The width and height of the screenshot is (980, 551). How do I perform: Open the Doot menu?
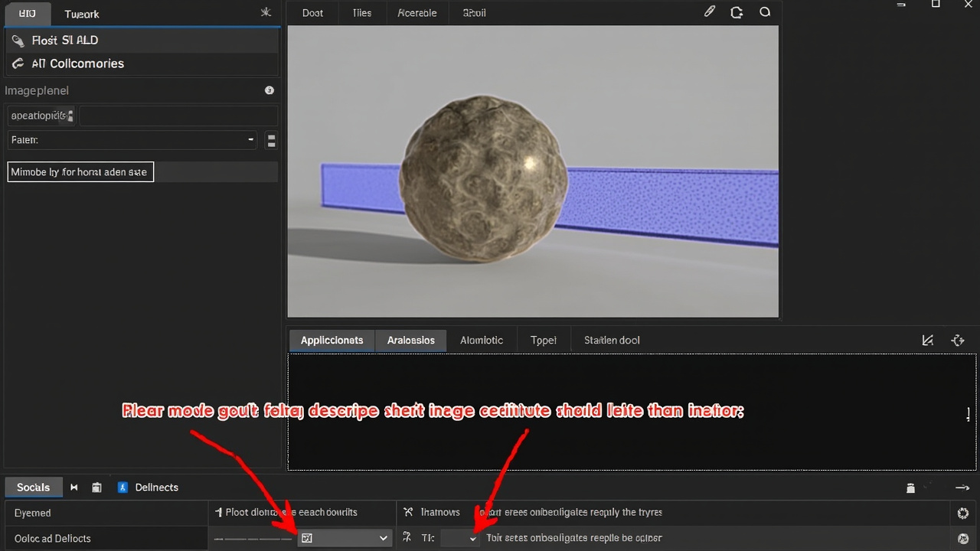tap(312, 13)
